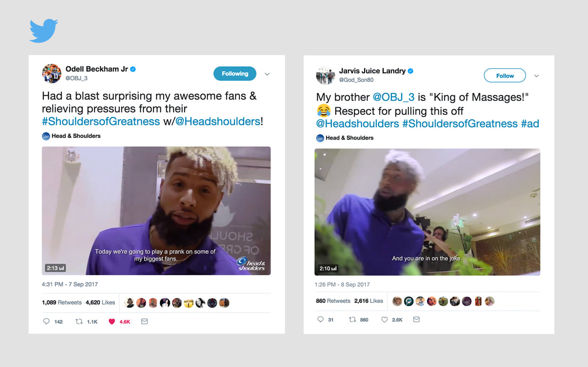588x367 pixels.
Task: Click the Twitter bird logo
Action: click(43, 30)
